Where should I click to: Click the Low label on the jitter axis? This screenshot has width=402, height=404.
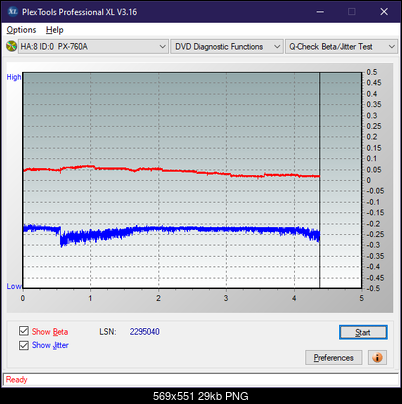[x=14, y=286]
